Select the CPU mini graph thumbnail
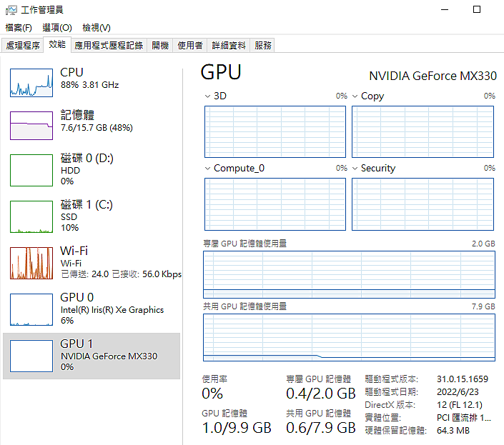This screenshot has width=504, height=445. coord(31,83)
